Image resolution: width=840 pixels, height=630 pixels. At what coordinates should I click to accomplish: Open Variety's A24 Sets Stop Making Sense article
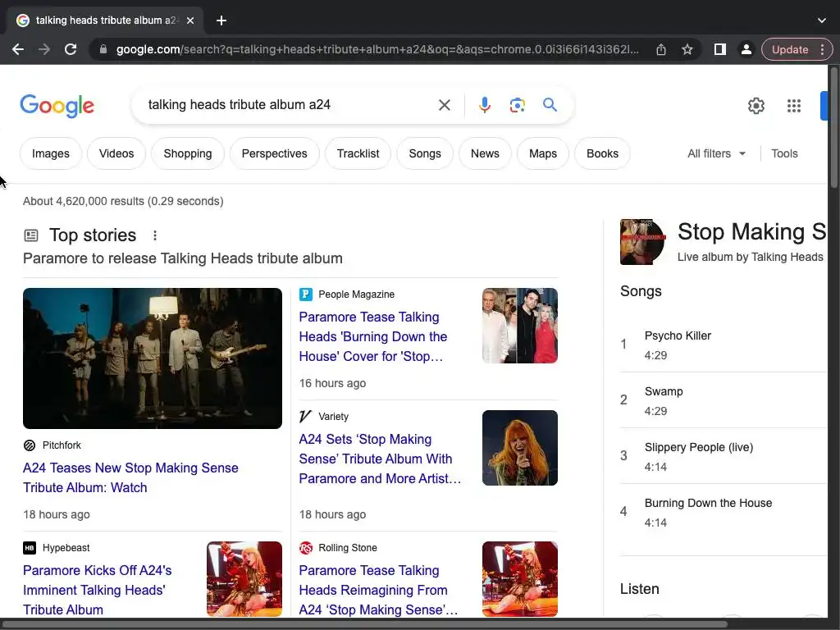380,459
